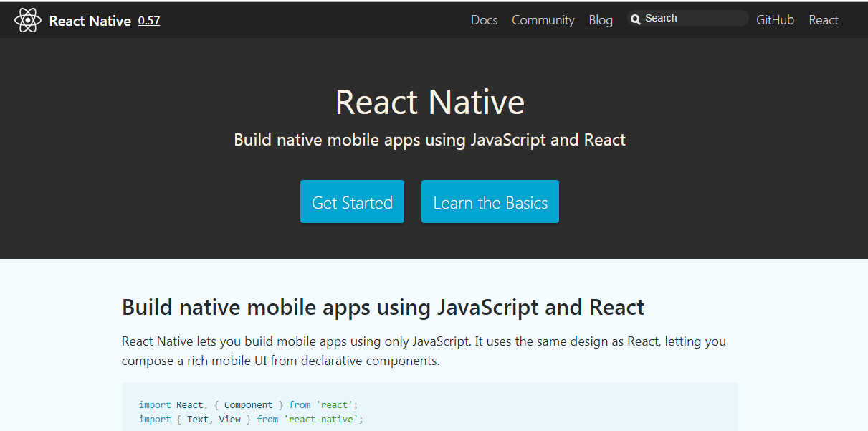Click the code line importing from 'react'

pos(248,405)
